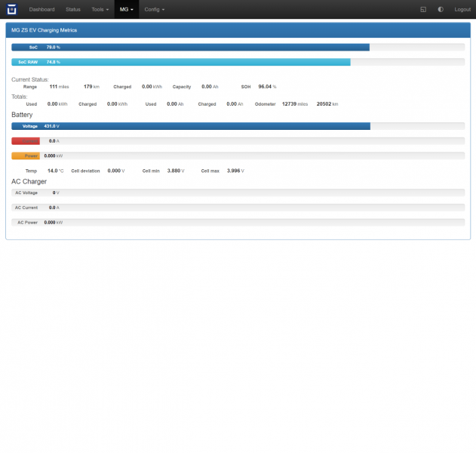Click the Capacity '0.00 Ah' value
The height and width of the screenshot is (453, 476).
(x=210, y=87)
